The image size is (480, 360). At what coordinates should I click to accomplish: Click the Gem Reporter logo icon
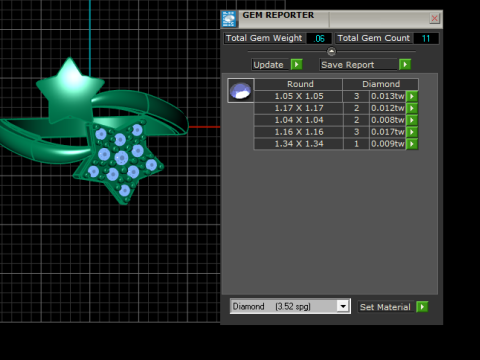[229, 19]
